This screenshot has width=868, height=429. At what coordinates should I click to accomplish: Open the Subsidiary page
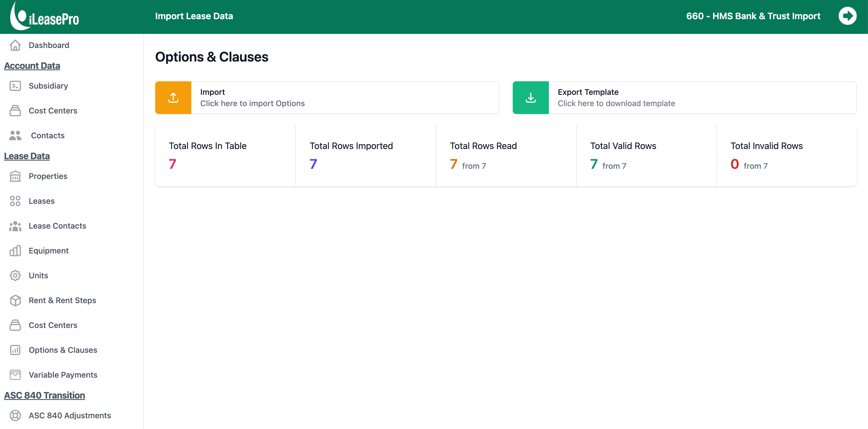48,86
